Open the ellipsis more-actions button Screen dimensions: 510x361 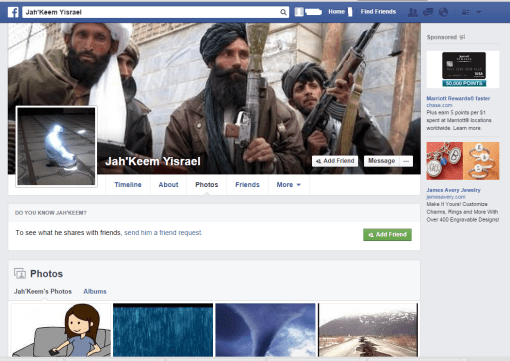pyautogui.click(x=406, y=161)
